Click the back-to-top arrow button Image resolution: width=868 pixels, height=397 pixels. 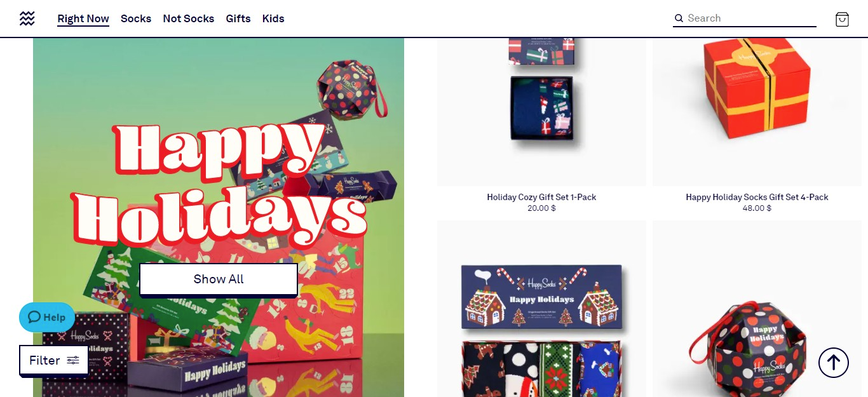coord(834,363)
